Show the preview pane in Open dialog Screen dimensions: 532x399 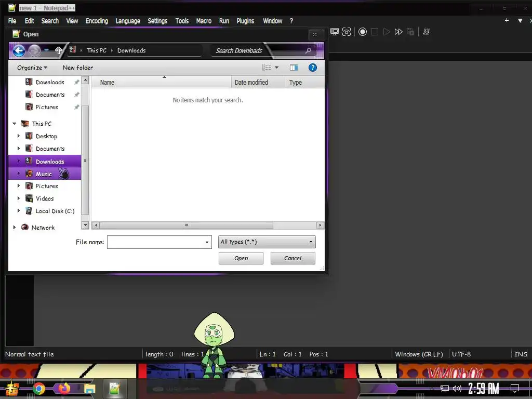[x=294, y=68]
